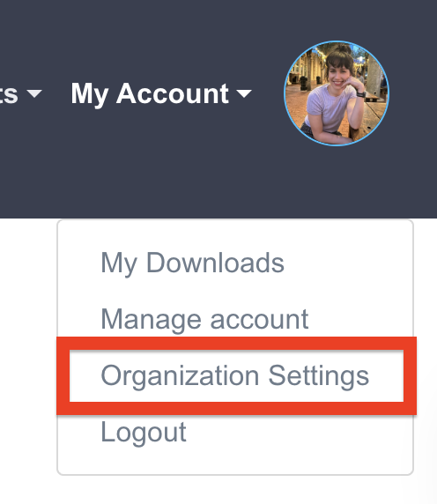The height and width of the screenshot is (504, 437).
Task: Open Organization Settings
Action: [235, 375]
